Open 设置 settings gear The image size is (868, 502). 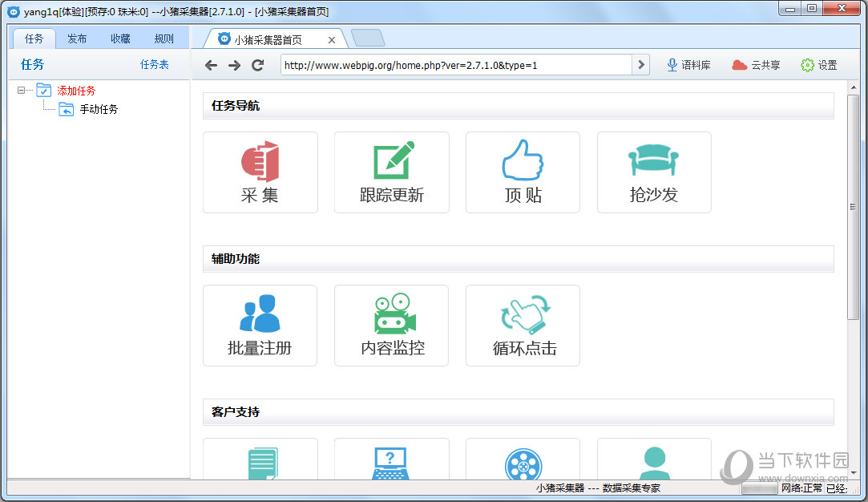point(818,65)
